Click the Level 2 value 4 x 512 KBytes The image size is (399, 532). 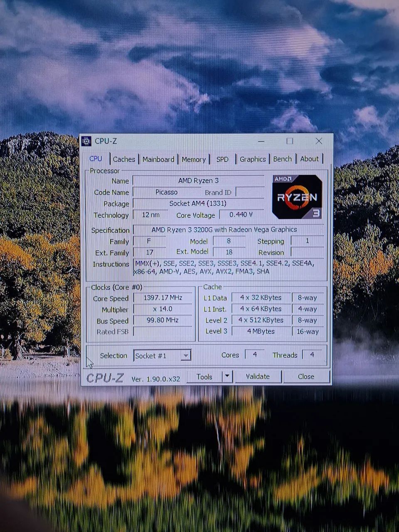coord(261,320)
